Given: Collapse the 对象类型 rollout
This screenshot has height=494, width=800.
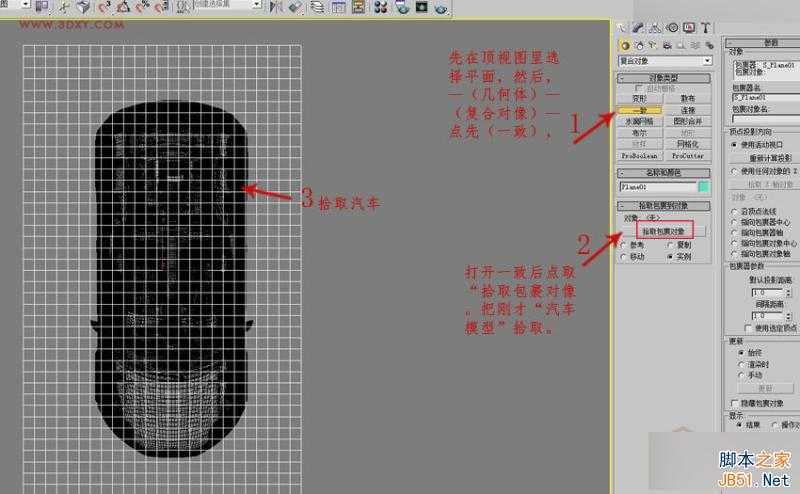Looking at the screenshot, I should (x=664, y=78).
